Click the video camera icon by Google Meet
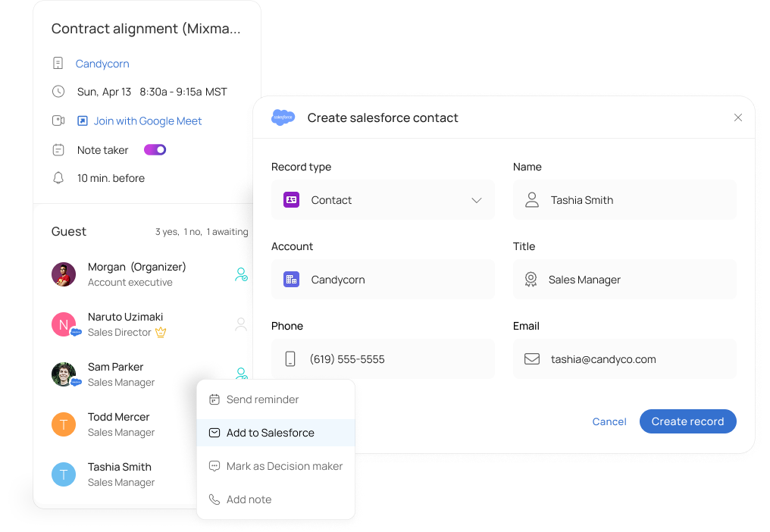770x532 pixels. (58, 120)
